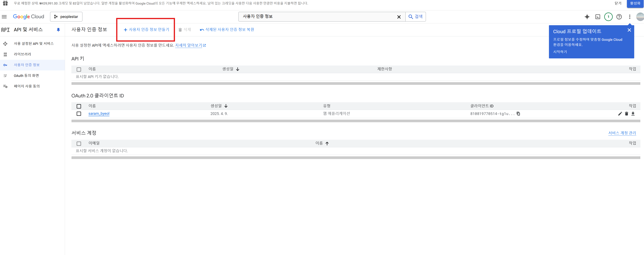Check the saram_byeol row checkbox

tap(79, 114)
